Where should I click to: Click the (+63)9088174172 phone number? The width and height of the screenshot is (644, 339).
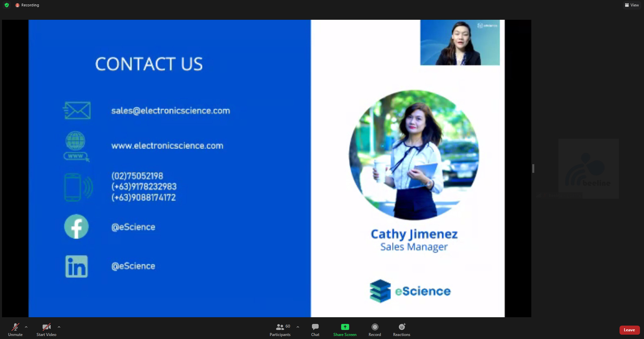click(143, 197)
